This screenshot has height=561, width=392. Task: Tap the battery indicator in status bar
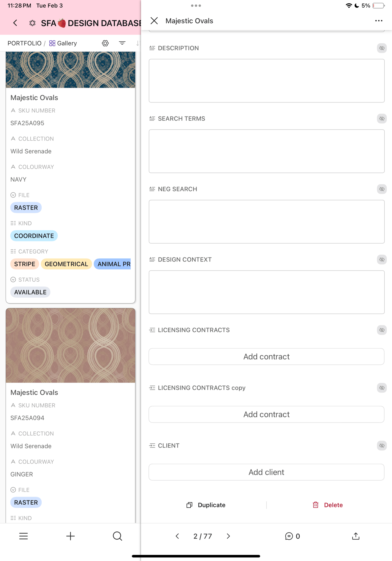click(379, 6)
